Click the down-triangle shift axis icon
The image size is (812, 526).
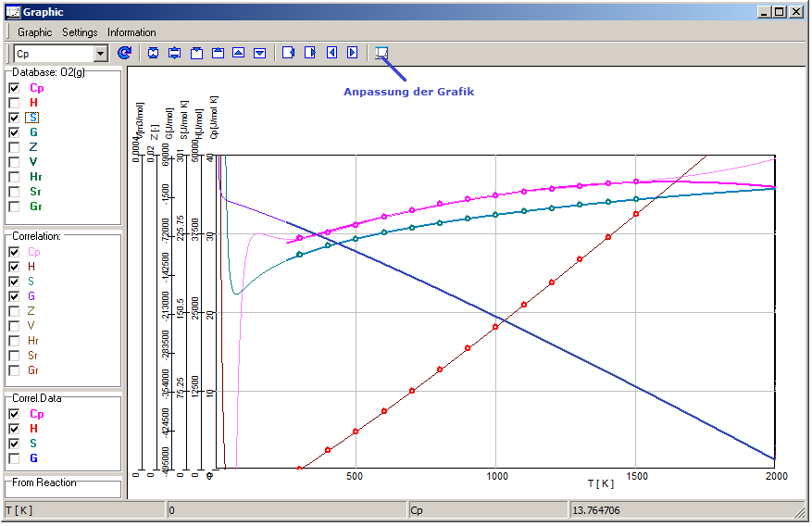[x=260, y=53]
